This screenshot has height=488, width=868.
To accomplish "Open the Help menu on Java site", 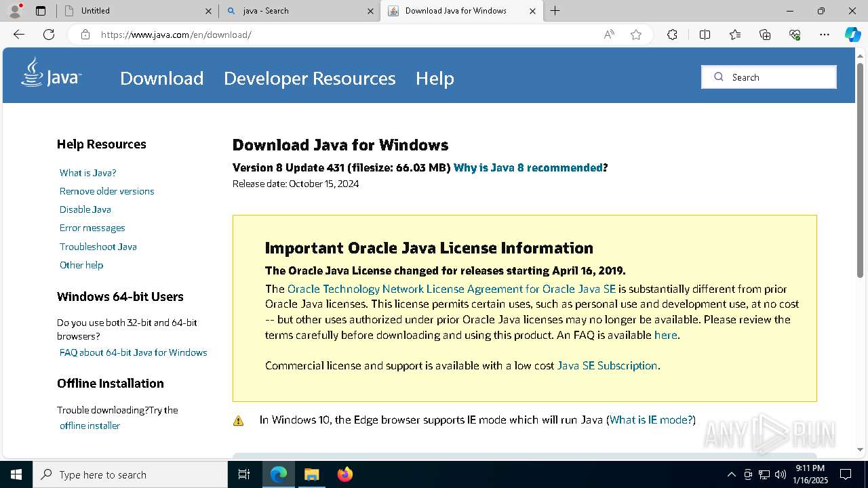I will tap(435, 78).
